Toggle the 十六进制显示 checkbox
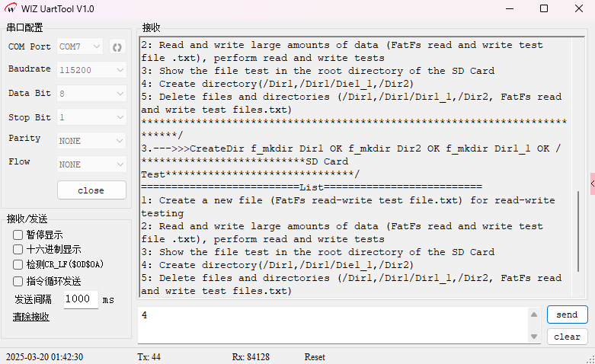This screenshot has height=364, width=595. [x=18, y=250]
